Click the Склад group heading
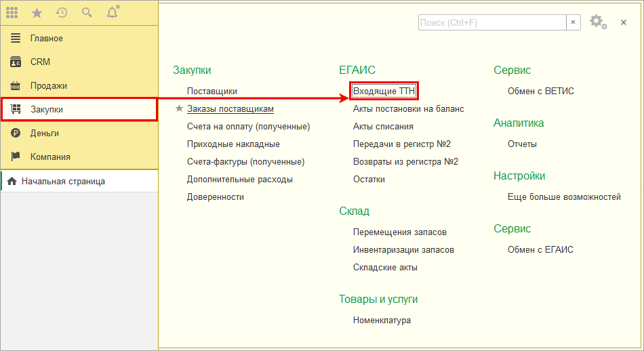 pos(354,211)
